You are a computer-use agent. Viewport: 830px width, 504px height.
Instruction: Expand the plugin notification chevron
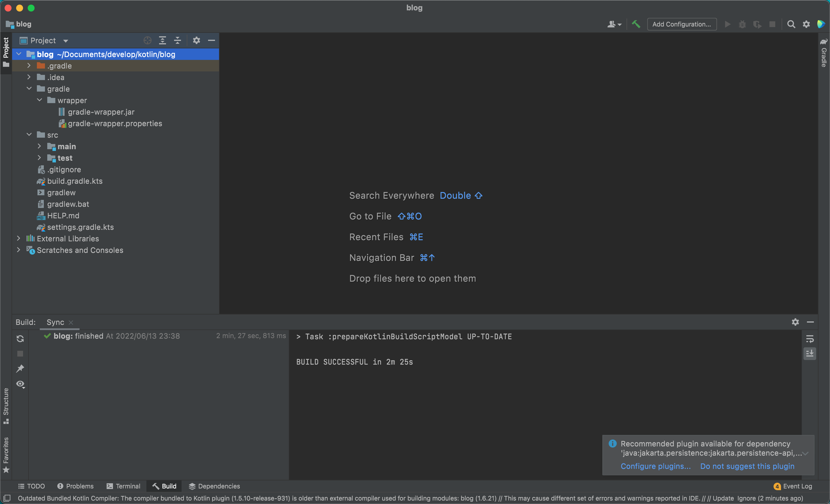point(806,454)
